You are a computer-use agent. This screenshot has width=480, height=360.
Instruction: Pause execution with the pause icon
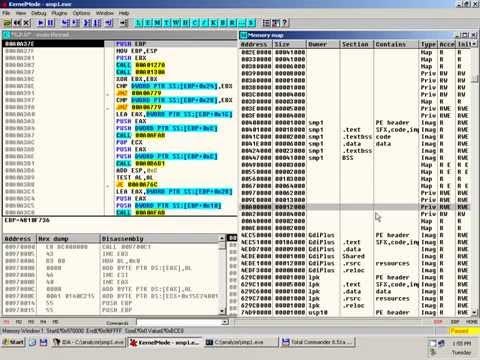pyautogui.click(x=50, y=23)
